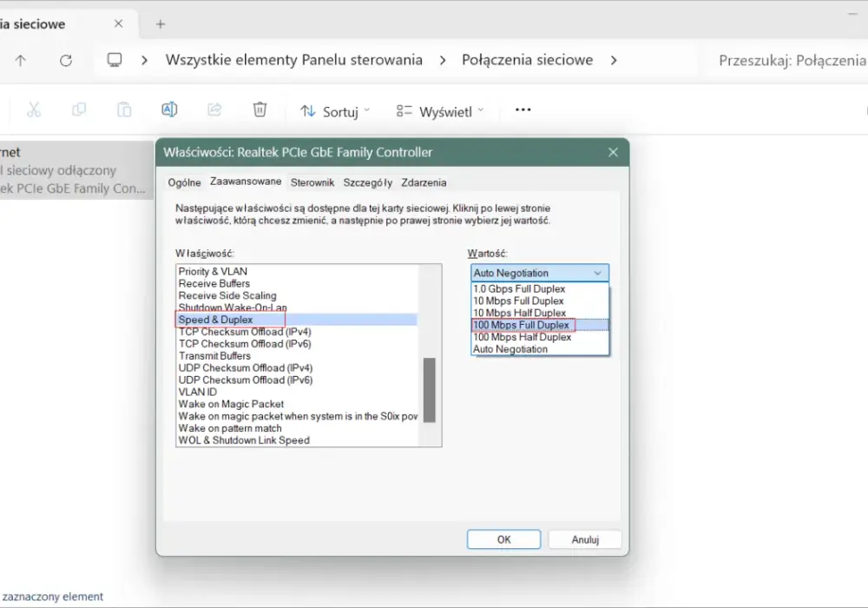Click Połączenia sieciowe breadcrumb

(527, 60)
